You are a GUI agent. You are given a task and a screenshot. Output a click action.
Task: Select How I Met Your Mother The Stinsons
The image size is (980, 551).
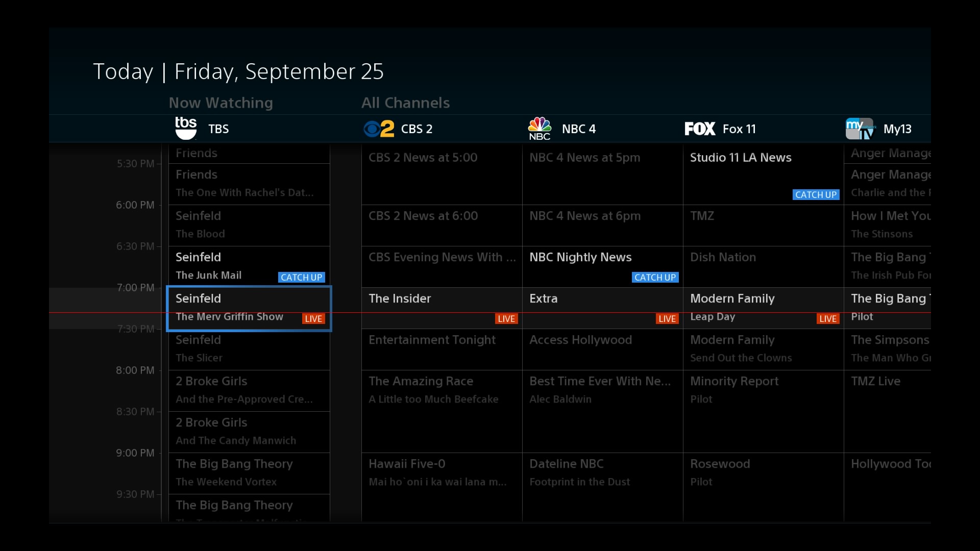888,226
